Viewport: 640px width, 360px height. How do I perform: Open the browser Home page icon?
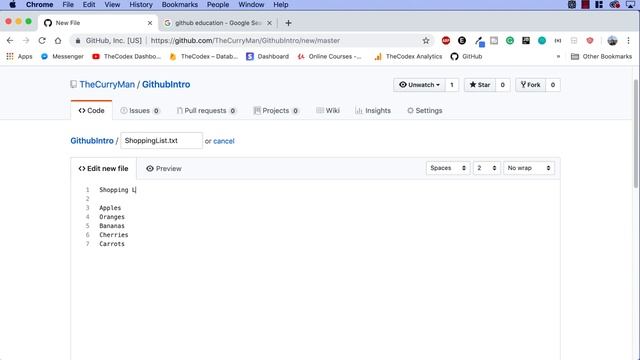[x=58, y=40]
